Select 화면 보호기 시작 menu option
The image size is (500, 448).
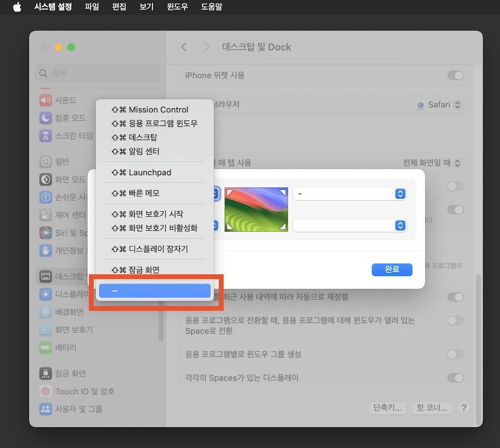pyautogui.click(x=155, y=214)
